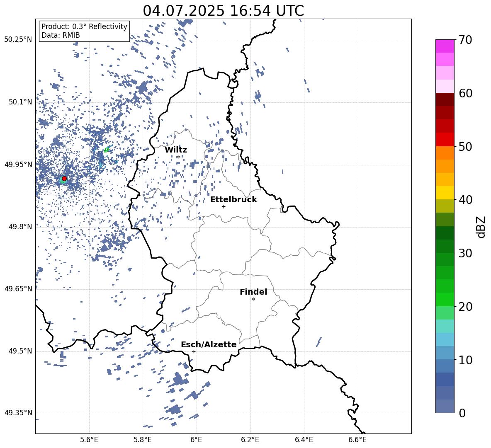Click the 50.25°N latitude label

coord(18,40)
